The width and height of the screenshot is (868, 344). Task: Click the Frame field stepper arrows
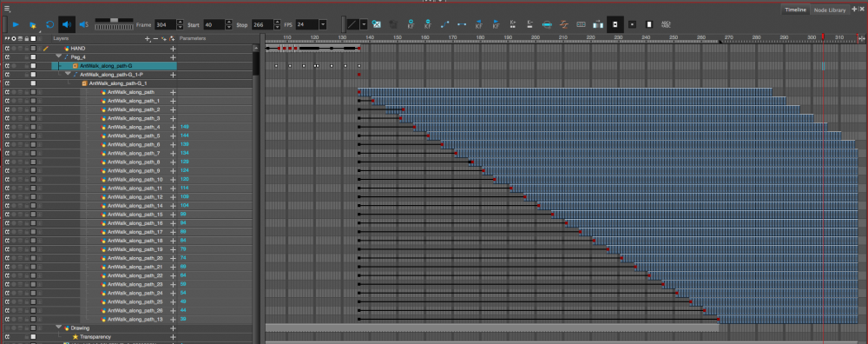pyautogui.click(x=180, y=24)
